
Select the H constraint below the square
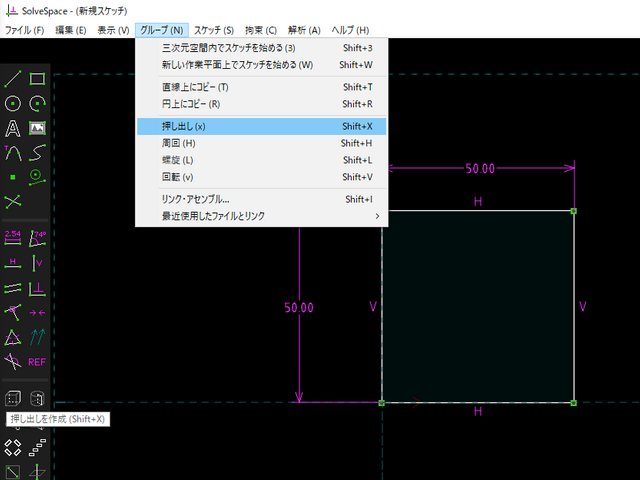click(x=478, y=411)
